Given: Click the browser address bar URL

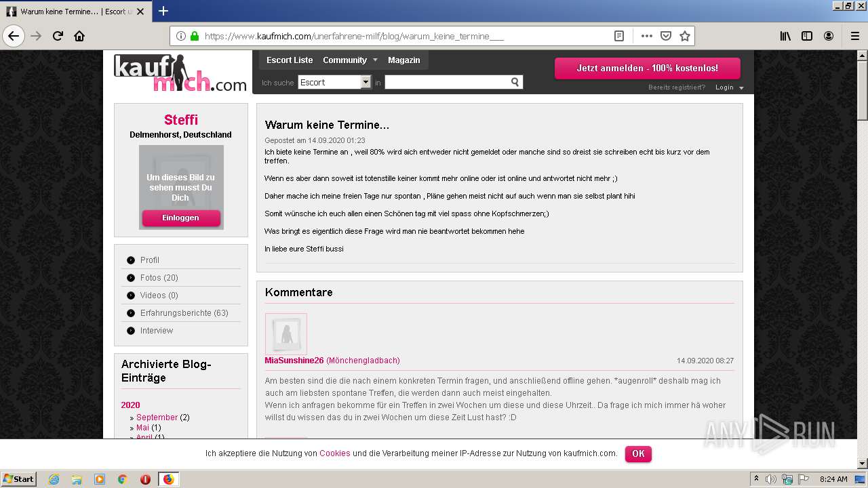Looking at the screenshot, I should (354, 36).
